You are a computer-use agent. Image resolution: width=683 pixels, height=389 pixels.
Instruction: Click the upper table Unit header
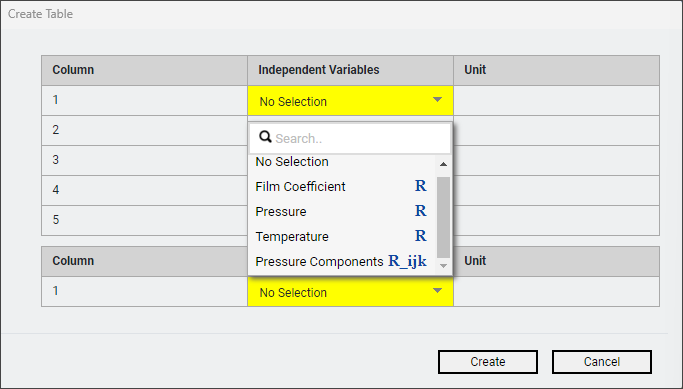tap(556, 70)
